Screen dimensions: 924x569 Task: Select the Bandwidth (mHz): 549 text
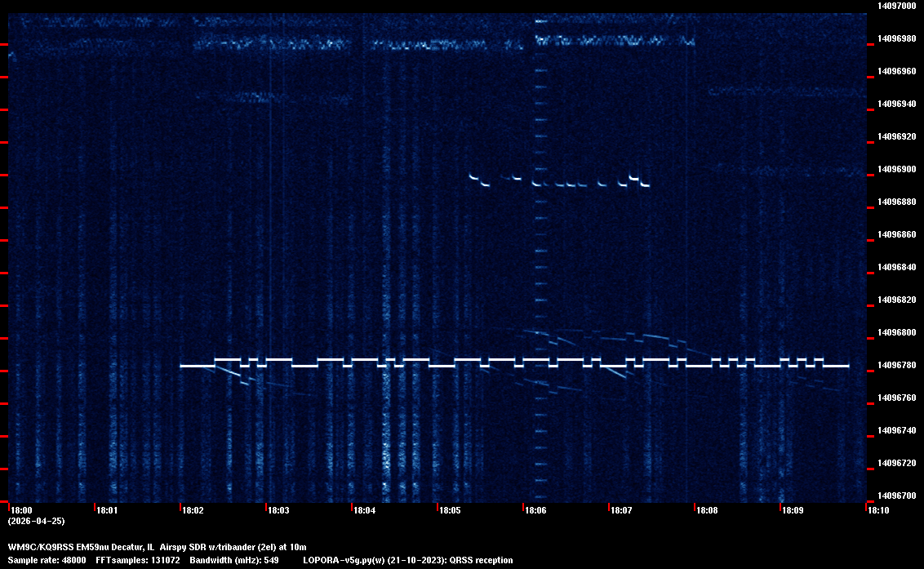coord(236,560)
